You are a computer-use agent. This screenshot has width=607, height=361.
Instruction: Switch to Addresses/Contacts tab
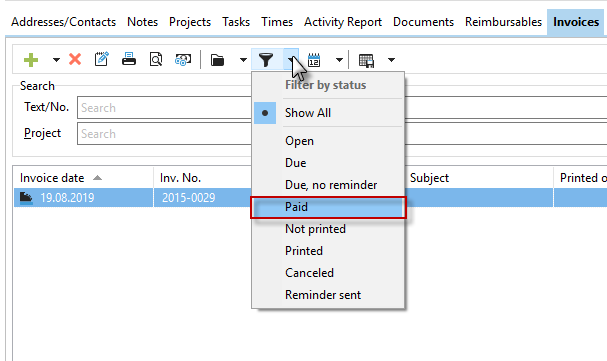point(63,22)
